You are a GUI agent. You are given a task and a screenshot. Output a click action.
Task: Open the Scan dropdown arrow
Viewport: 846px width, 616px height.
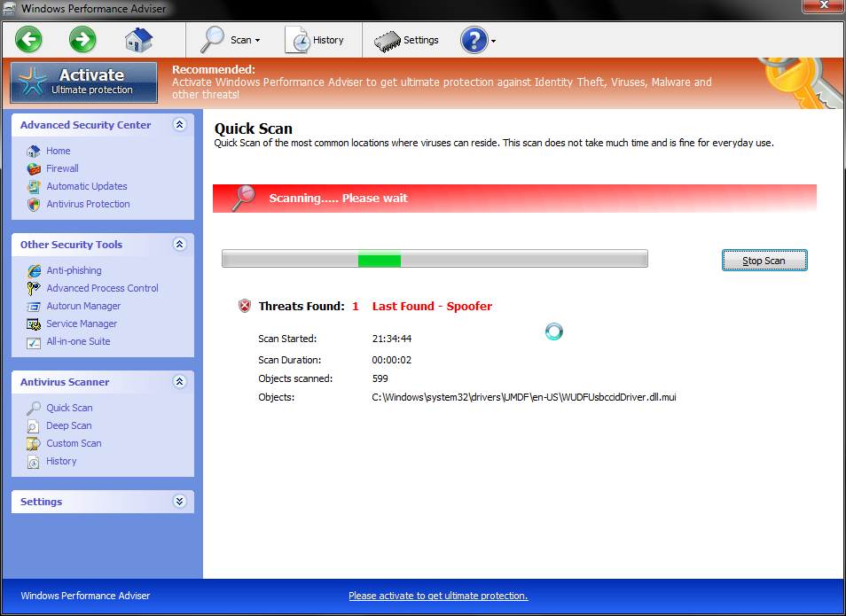(258, 41)
